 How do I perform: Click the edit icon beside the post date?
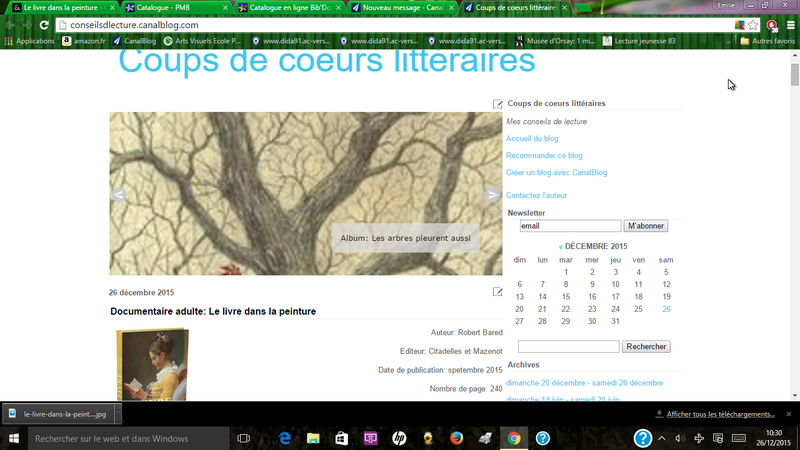tap(497, 292)
